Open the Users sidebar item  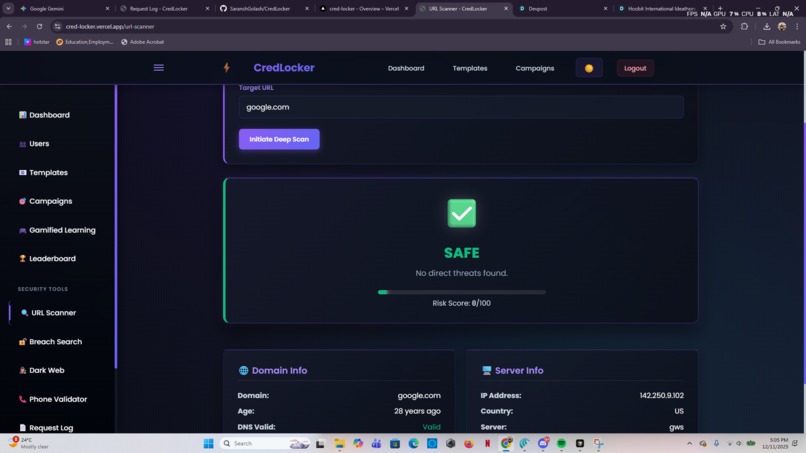coord(34,143)
